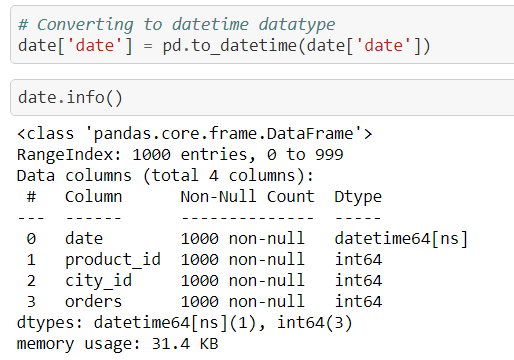Click the int64 dtype of the orders row

pos(358,302)
